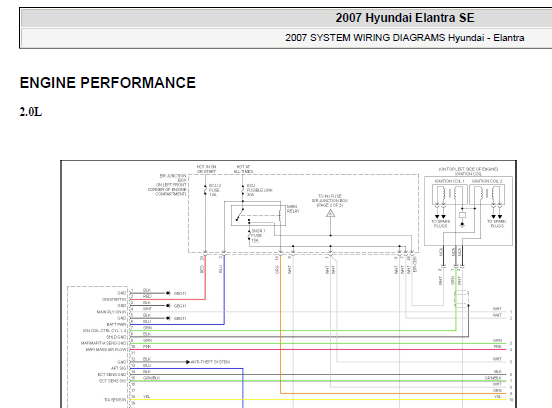Click the SNSR 1 fuse symbol
Viewport: 552px width, 408px height.
point(249,236)
